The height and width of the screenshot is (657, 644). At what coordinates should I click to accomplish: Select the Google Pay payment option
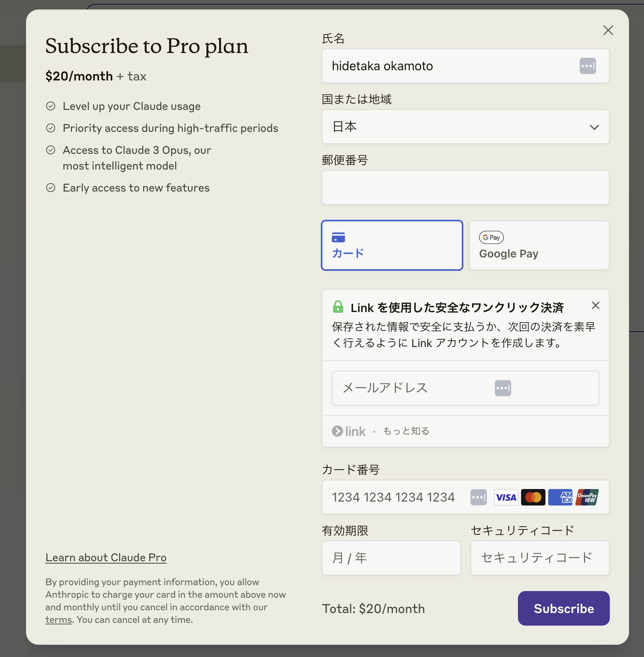pyautogui.click(x=539, y=245)
